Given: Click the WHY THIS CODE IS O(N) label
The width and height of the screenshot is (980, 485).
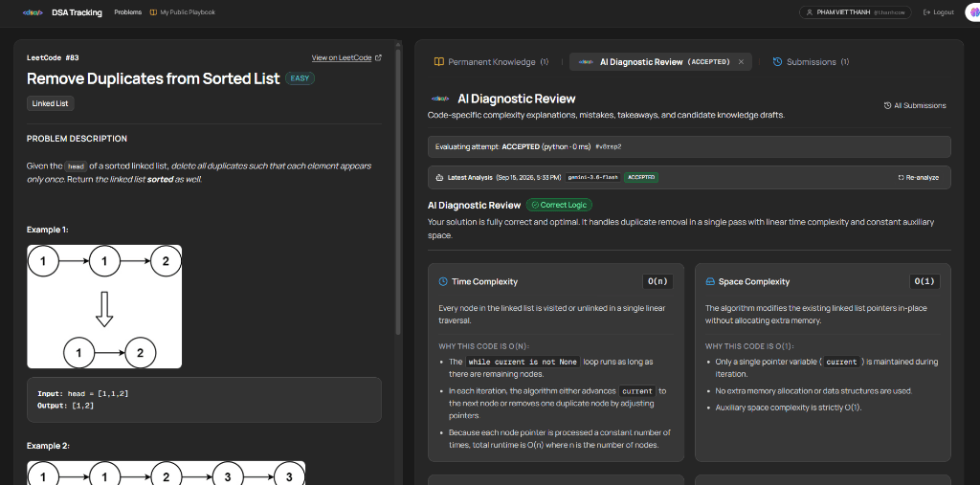Looking at the screenshot, I should (x=484, y=346).
